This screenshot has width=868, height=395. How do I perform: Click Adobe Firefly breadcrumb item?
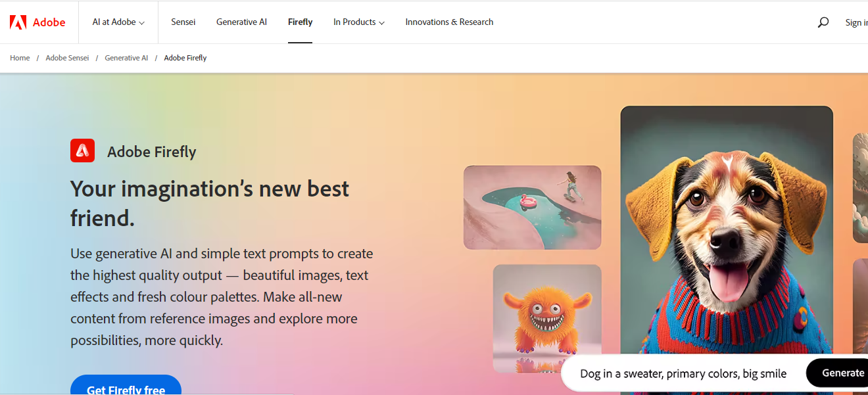(185, 58)
